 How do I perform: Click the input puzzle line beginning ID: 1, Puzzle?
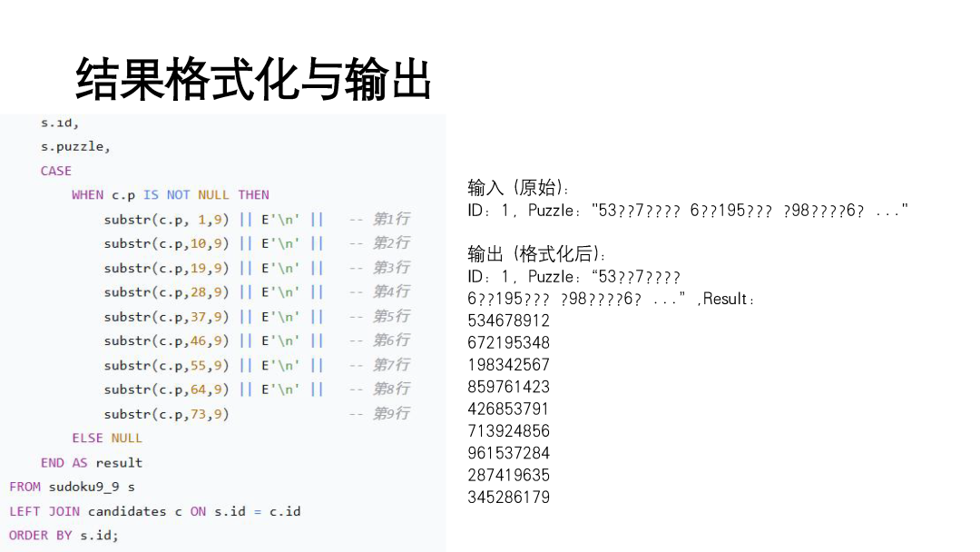[x=688, y=211]
